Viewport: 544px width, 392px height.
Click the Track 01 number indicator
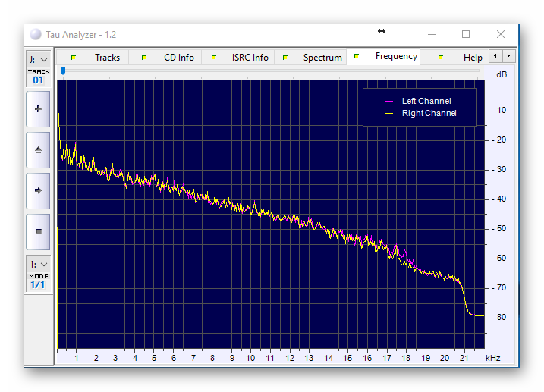pos(38,80)
